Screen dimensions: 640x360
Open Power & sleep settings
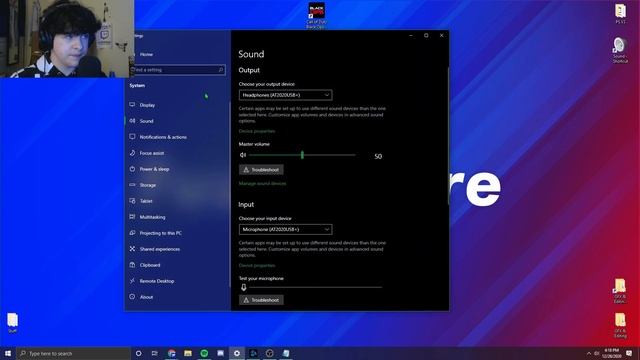[154, 169]
